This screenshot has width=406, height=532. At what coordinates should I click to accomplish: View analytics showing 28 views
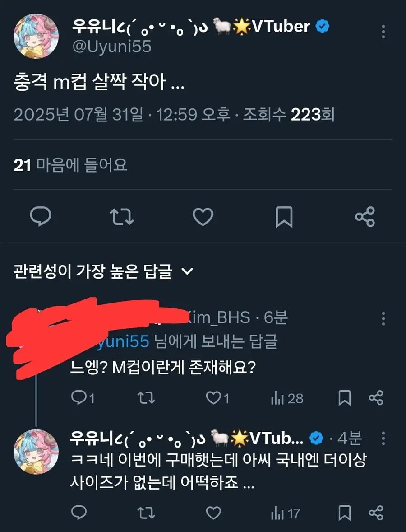(287, 398)
